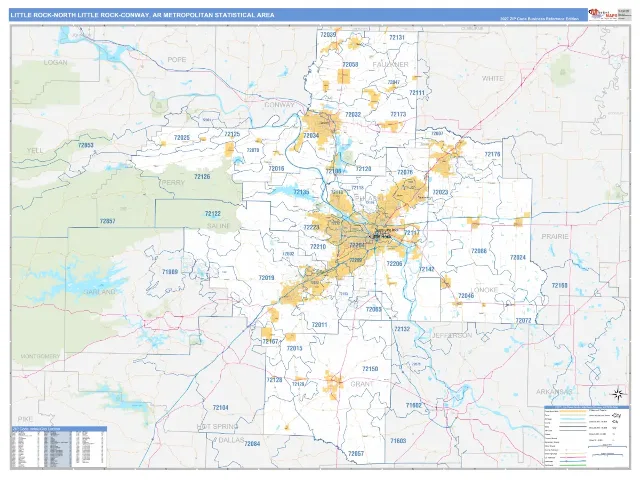This screenshot has height=480, width=640.
Task: Click ZIP code 72016 label
Action: pos(276,168)
